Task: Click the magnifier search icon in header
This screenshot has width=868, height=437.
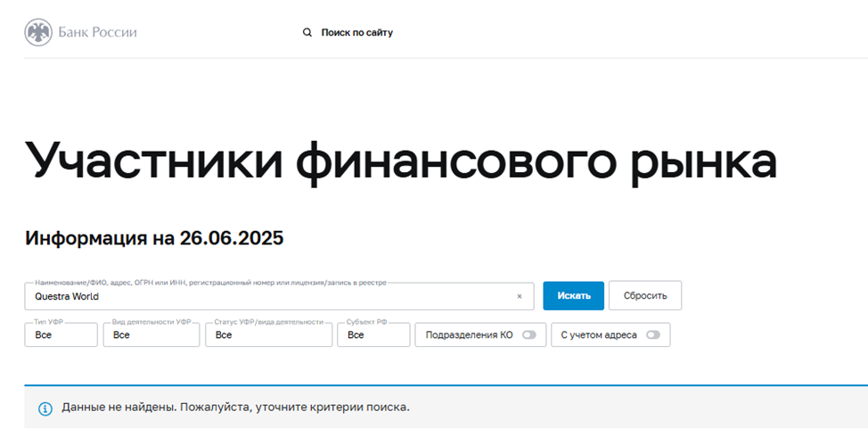Action: click(307, 33)
